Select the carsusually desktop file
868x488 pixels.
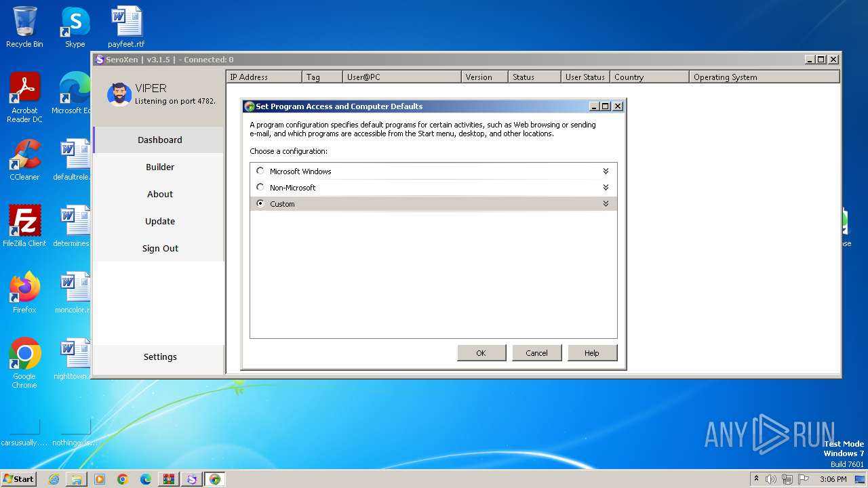pos(24,434)
